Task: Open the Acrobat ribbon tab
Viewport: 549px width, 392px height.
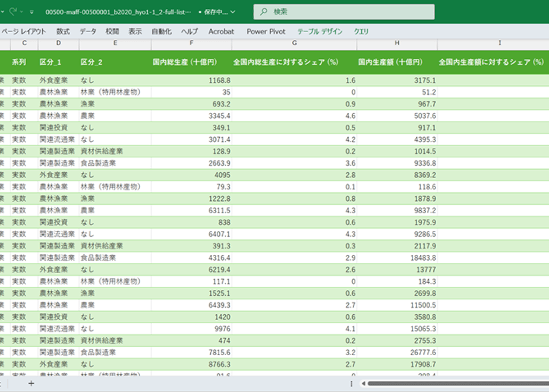Action: click(x=221, y=31)
